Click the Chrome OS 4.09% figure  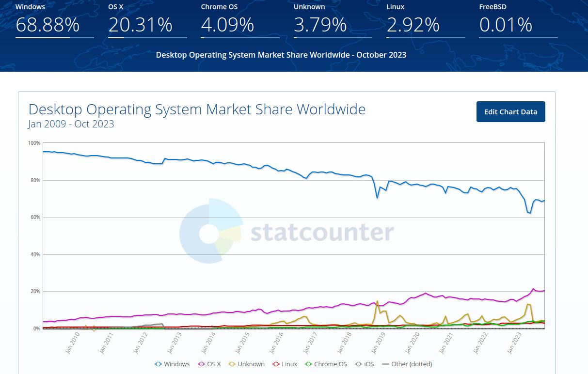coord(227,25)
